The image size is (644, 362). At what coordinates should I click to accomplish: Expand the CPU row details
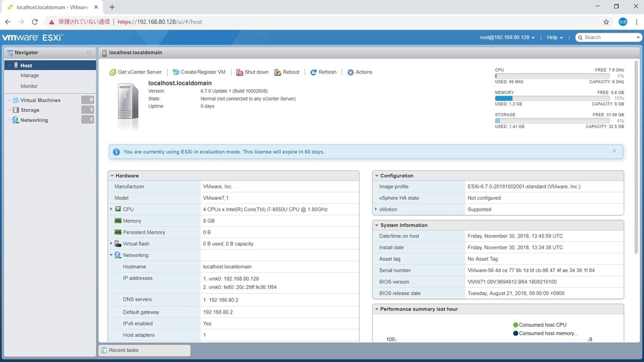[111, 209]
